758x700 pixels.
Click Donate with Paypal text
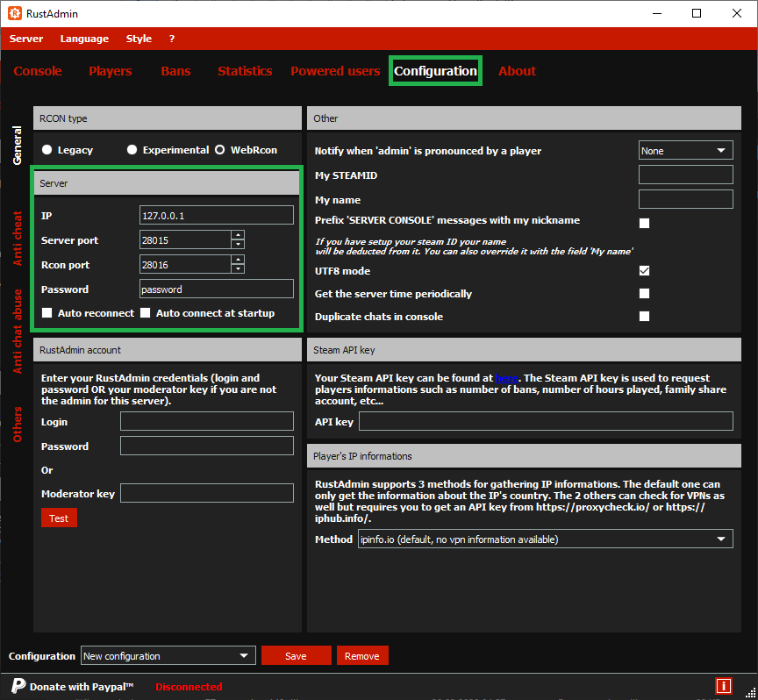click(82, 687)
